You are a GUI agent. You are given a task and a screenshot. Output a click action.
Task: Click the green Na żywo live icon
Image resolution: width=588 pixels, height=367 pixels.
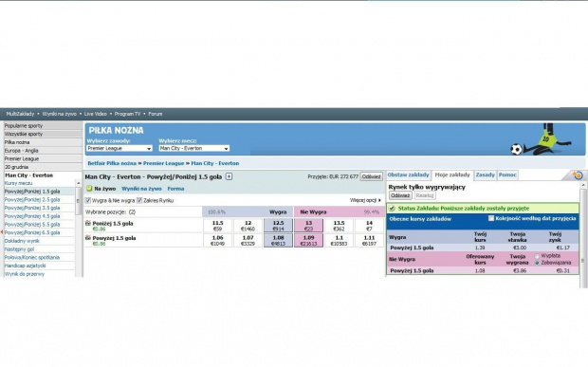click(x=89, y=189)
